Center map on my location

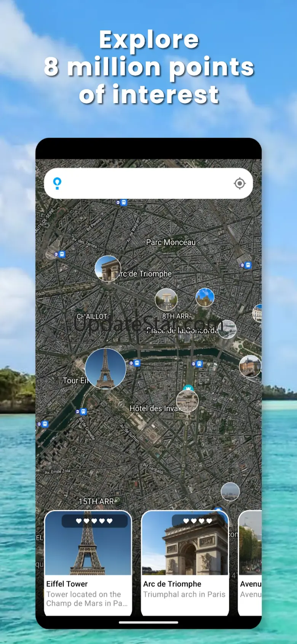pos(240,183)
